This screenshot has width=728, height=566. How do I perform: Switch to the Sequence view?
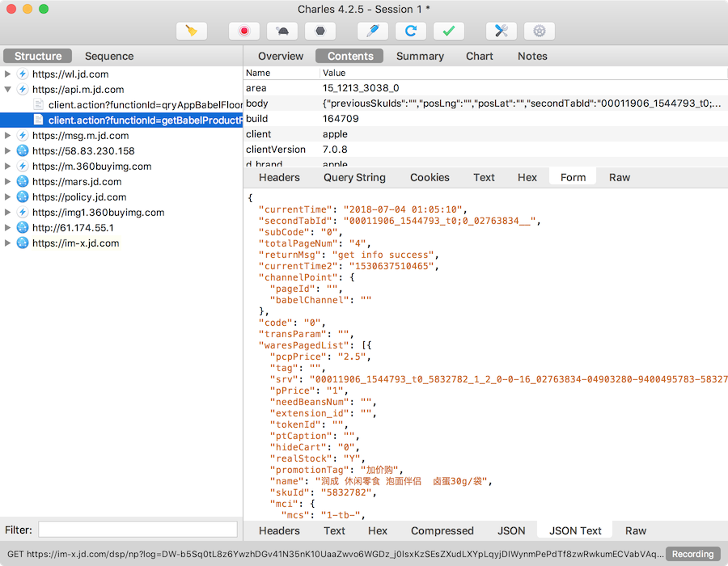coord(109,56)
